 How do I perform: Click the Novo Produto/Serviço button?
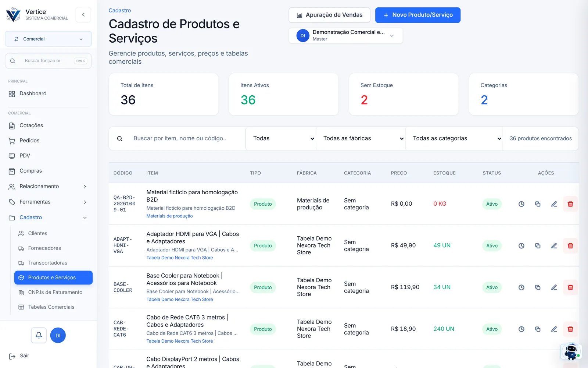point(417,15)
